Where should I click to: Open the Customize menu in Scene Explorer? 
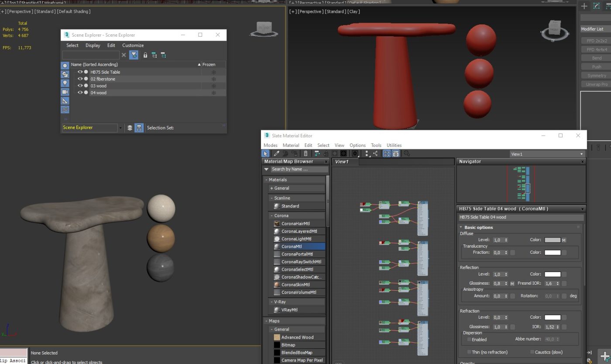click(x=133, y=45)
